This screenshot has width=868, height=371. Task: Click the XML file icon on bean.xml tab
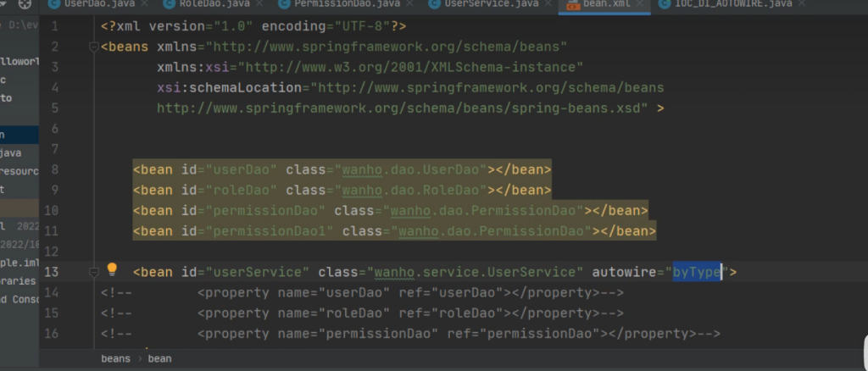[572, 6]
